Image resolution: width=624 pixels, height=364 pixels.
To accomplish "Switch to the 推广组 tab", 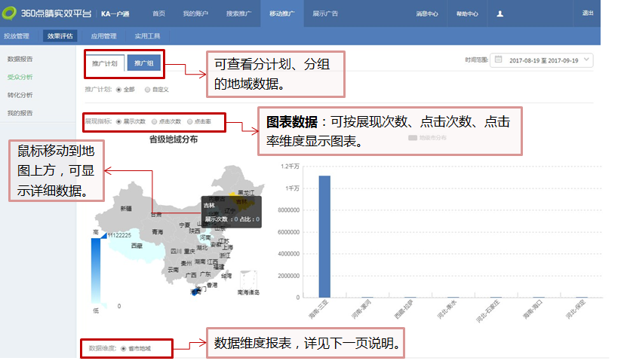I will tap(143, 63).
